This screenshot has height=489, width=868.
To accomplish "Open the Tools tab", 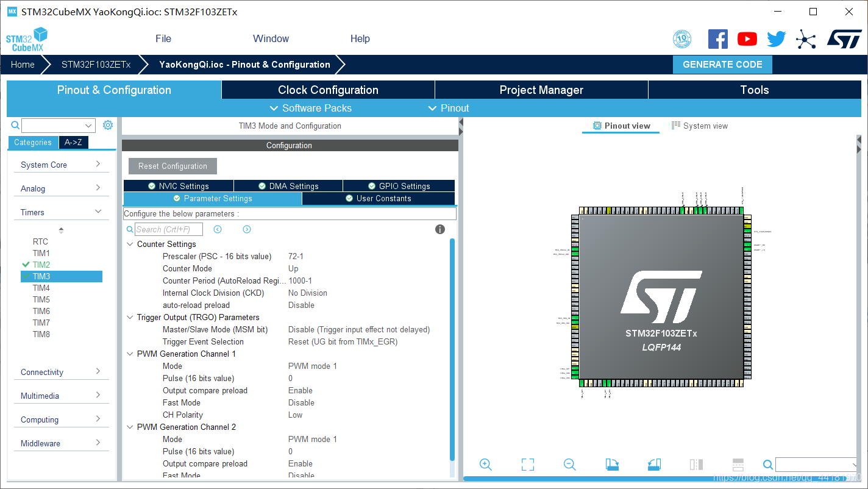I will 755,90.
